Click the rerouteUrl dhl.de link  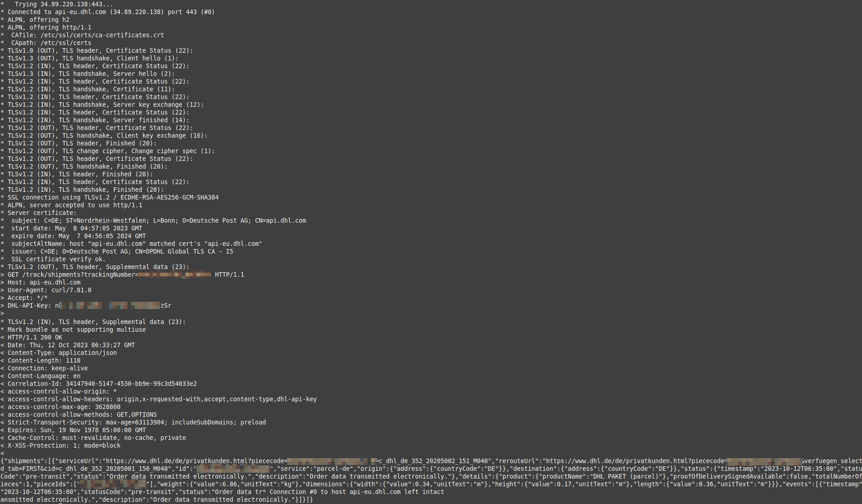coord(634,461)
